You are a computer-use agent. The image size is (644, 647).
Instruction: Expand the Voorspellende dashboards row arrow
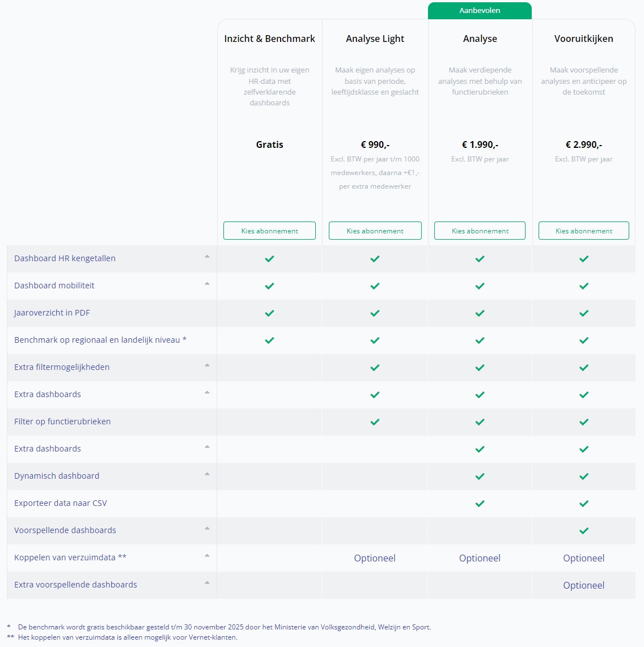coord(207,529)
